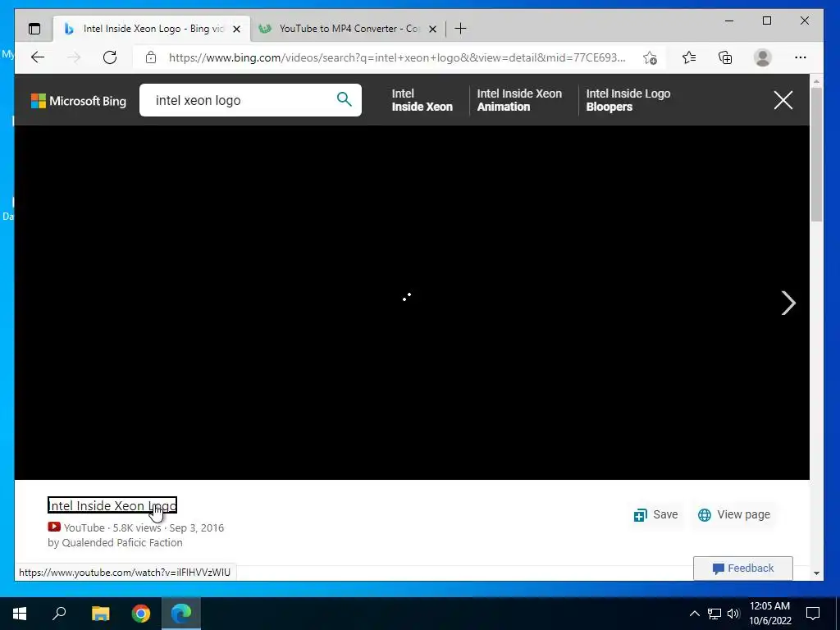Screen dimensions: 840x630
Task: Click the Microsoft Bing logo
Action: [x=79, y=101]
